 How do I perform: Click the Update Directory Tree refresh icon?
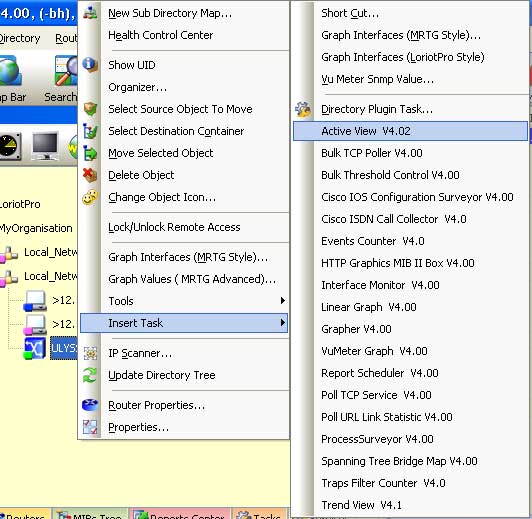click(x=90, y=375)
